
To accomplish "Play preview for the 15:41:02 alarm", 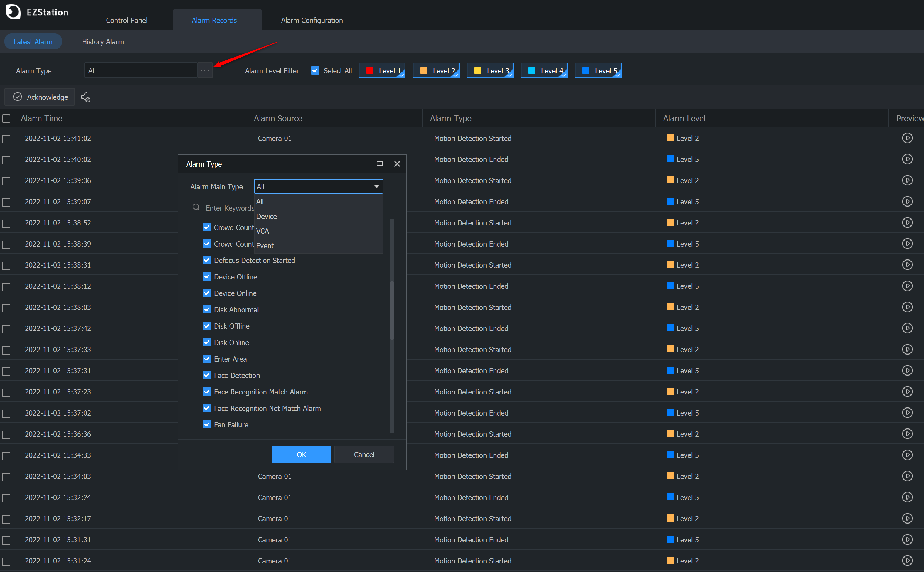I will coord(907,138).
